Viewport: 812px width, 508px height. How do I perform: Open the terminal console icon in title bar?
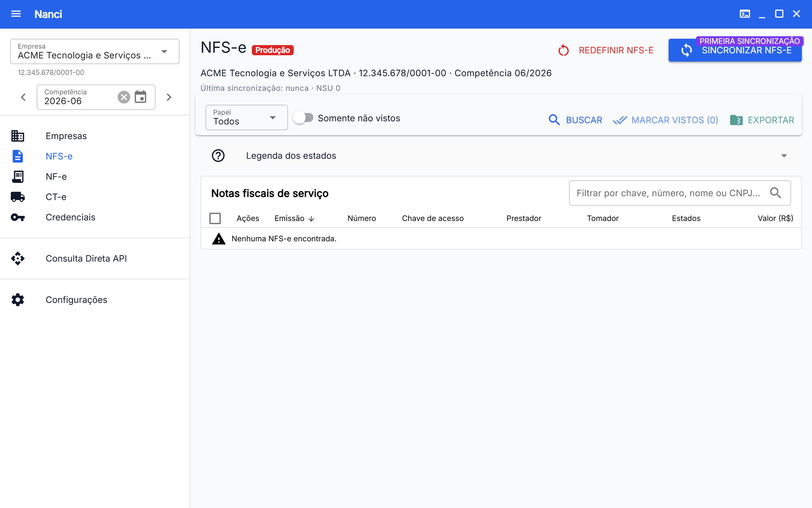tap(744, 14)
